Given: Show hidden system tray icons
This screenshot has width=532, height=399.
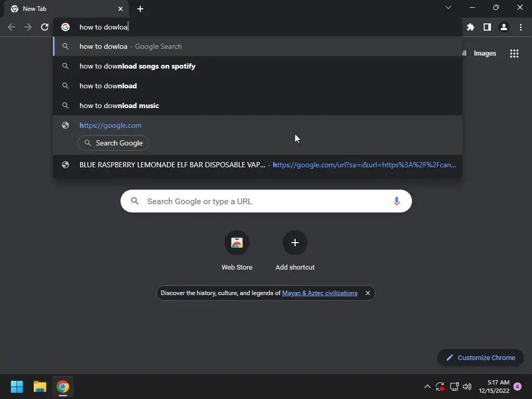Looking at the screenshot, I should tap(428, 387).
